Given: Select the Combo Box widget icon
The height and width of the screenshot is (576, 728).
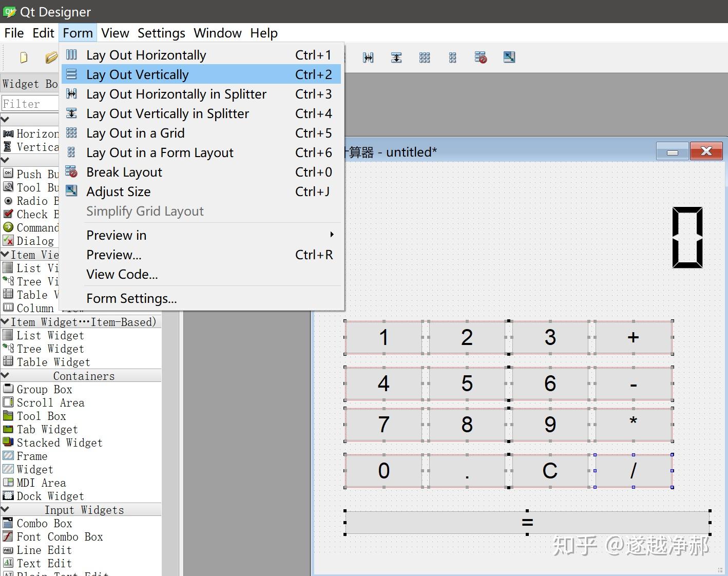Looking at the screenshot, I should point(8,523).
